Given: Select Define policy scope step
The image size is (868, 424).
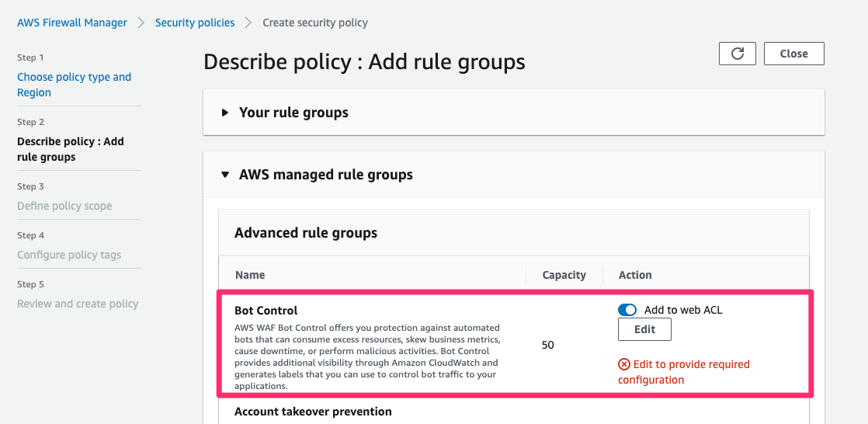Looking at the screenshot, I should point(64,206).
